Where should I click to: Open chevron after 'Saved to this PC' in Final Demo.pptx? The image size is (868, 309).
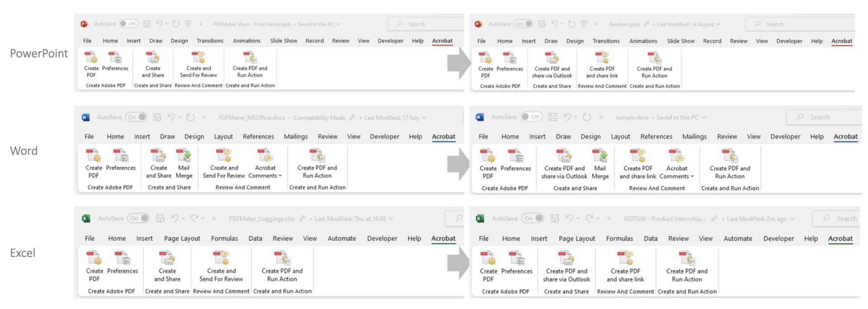click(x=338, y=24)
